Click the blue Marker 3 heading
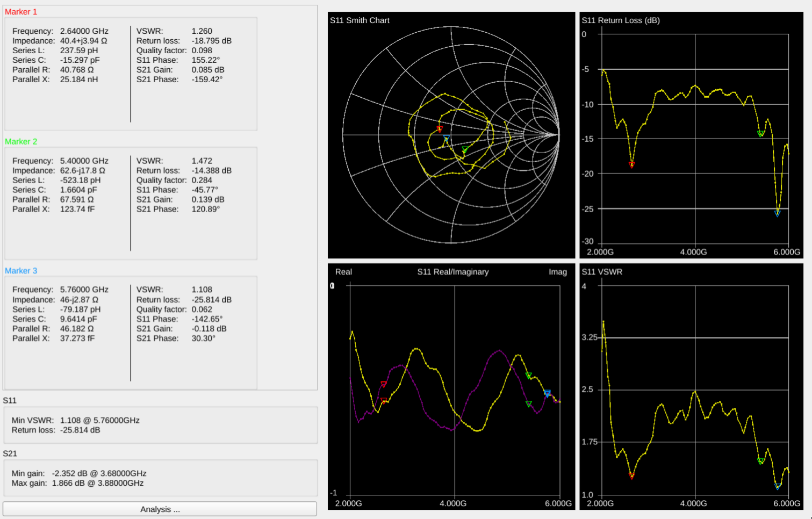The height and width of the screenshot is (519, 812). pos(21,271)
